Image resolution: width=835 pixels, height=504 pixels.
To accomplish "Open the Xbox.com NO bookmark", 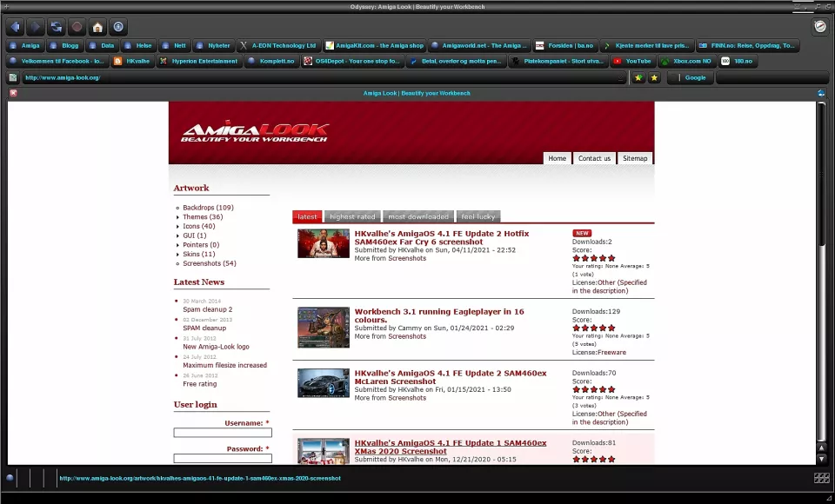I will 685,62.
